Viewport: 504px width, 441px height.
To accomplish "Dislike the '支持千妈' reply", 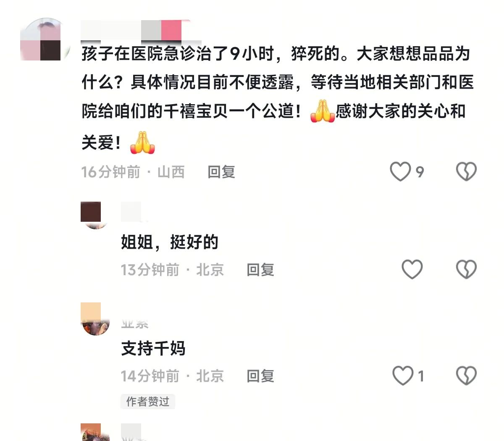I will pyautogui.click(x=466, y=375).
